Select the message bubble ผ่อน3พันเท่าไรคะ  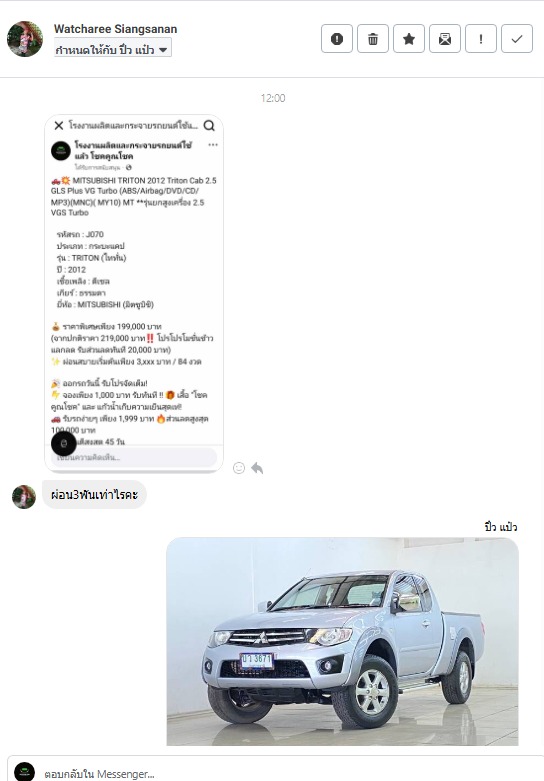pos(94,495)
